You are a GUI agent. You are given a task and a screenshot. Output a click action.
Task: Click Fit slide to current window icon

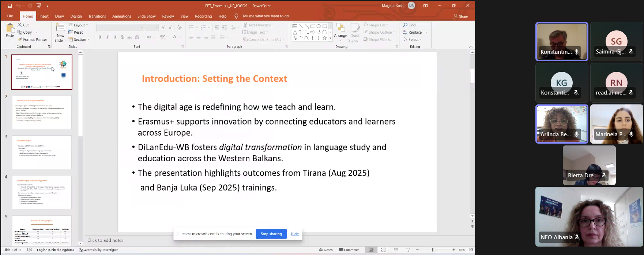click(471, 250)
